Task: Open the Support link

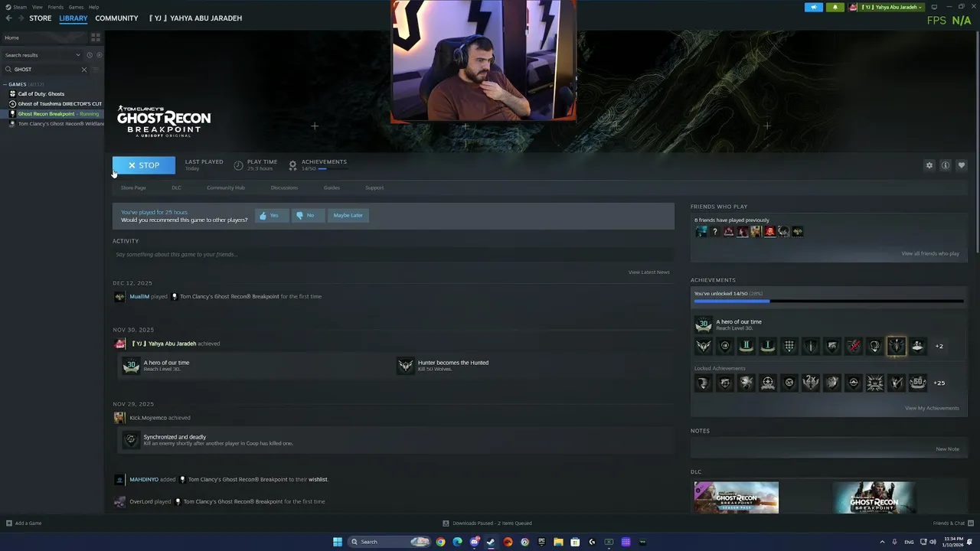Action: pos(374,187)
